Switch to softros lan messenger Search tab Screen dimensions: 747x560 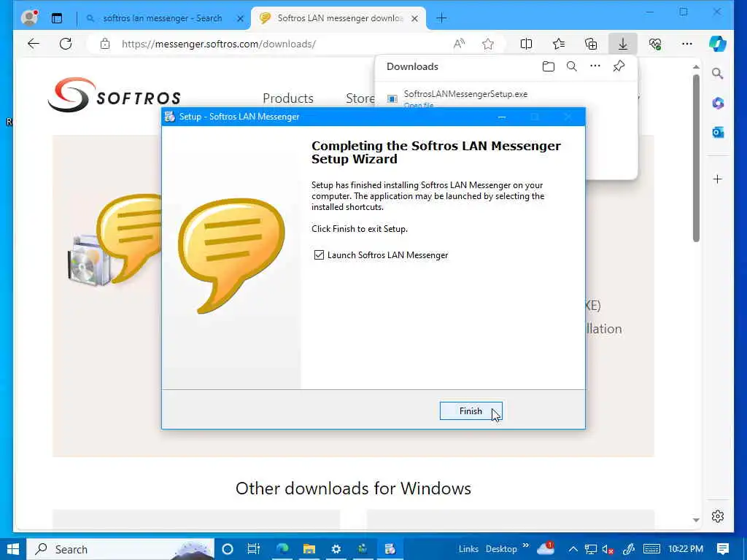(x=163, y=18)
